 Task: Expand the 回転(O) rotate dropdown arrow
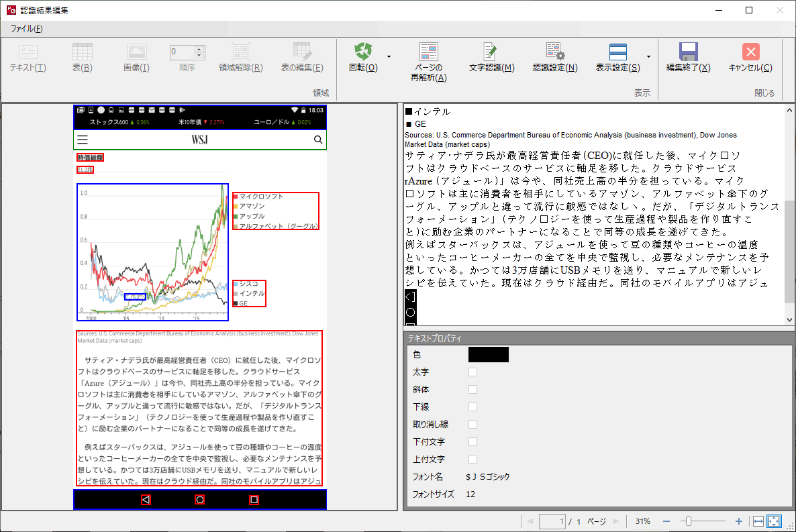389,56
